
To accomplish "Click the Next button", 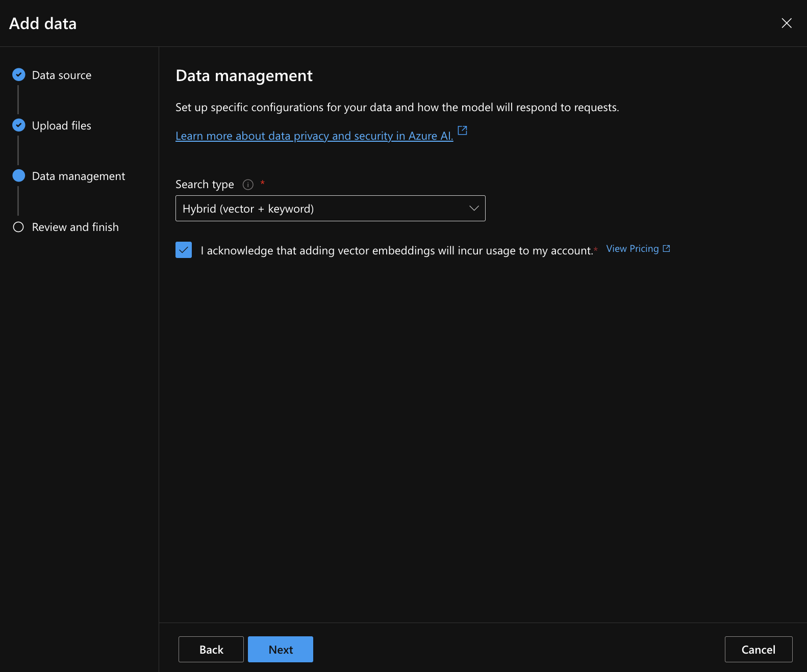I will click(281, 649).
